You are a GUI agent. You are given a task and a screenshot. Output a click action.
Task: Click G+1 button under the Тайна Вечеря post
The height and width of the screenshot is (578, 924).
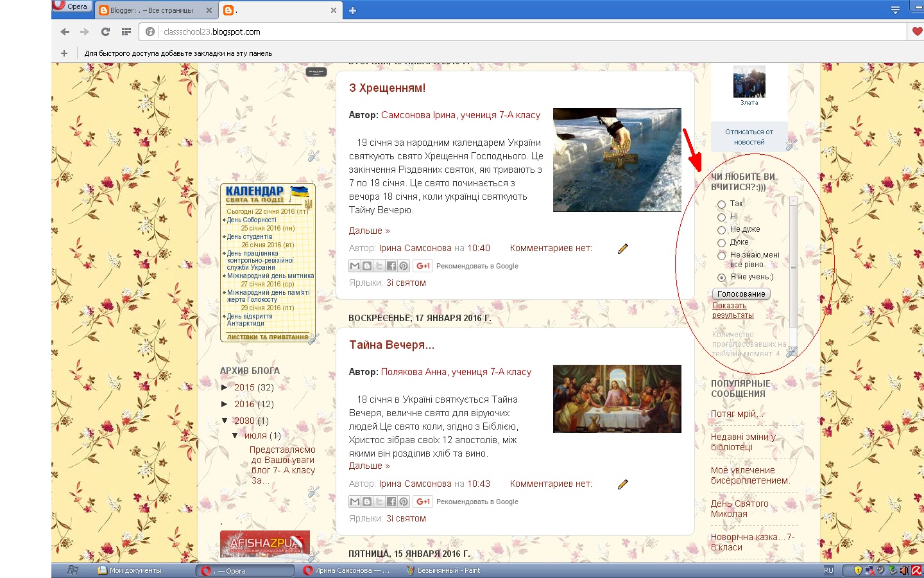coord(424,502)
